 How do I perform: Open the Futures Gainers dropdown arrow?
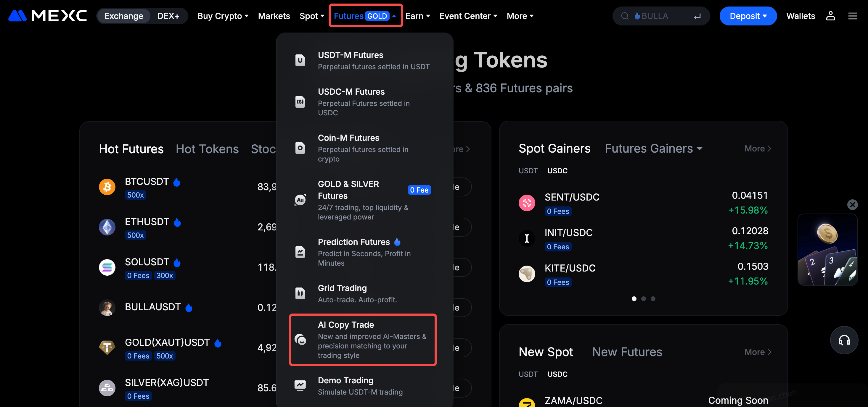[700, 148]
